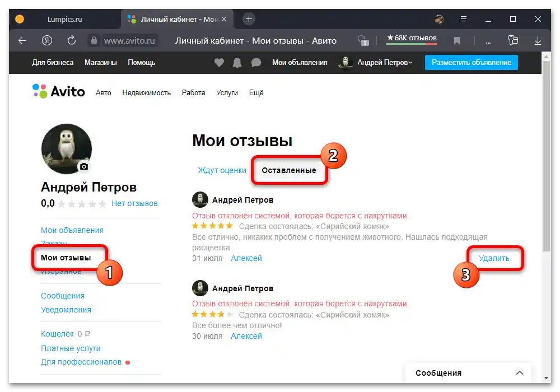Screen dimensions: 560x392
Task: Expand the Ещё categories menu
Action: tap(256, 93)
